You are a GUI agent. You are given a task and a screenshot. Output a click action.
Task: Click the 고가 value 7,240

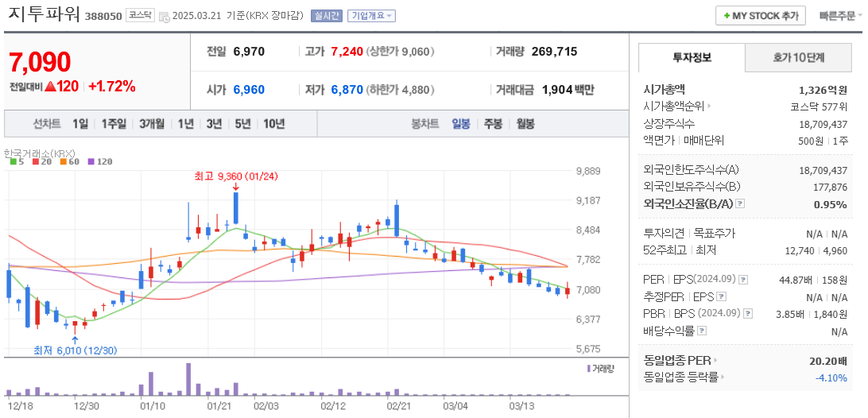pos(347,52)
